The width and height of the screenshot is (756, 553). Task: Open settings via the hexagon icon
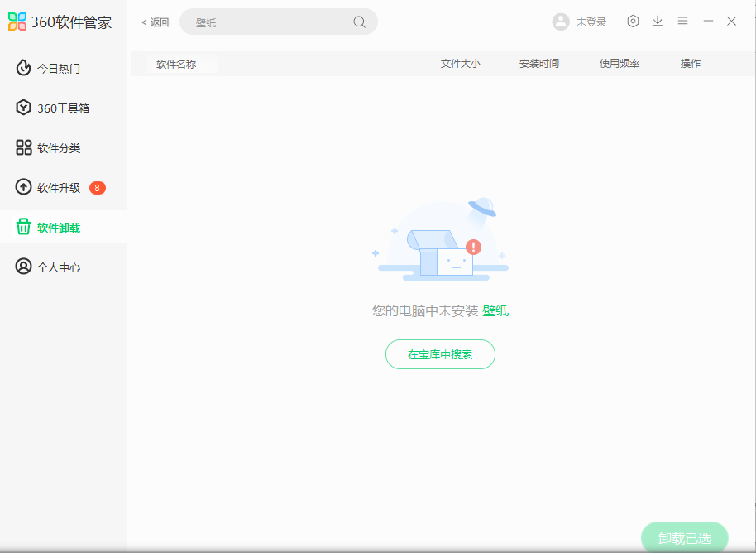633,22
